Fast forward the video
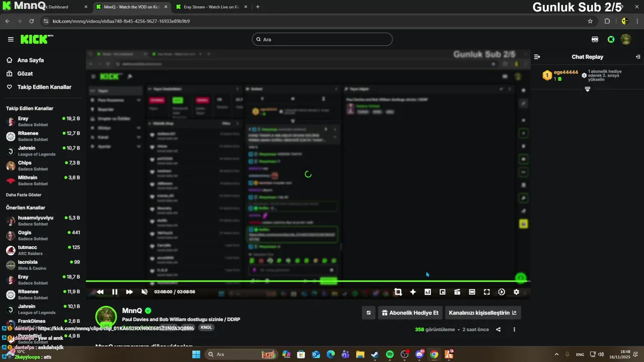644x362 pixels. pos(129,292)
